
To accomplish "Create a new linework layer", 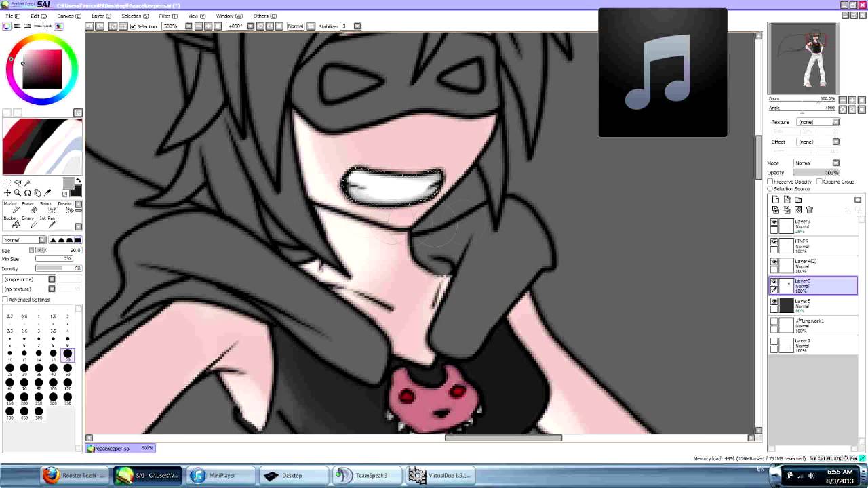I will click(x=787, y=200).
